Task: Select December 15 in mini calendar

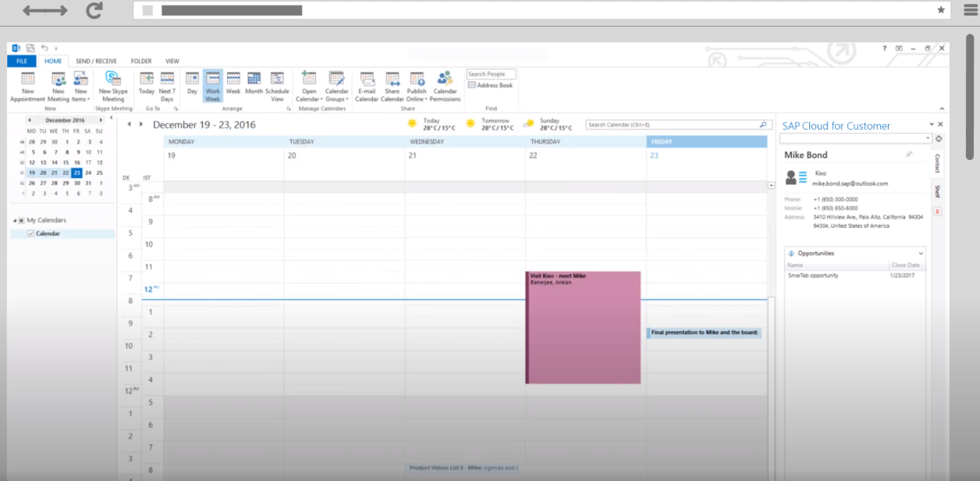Action: [x=66, y=162]
